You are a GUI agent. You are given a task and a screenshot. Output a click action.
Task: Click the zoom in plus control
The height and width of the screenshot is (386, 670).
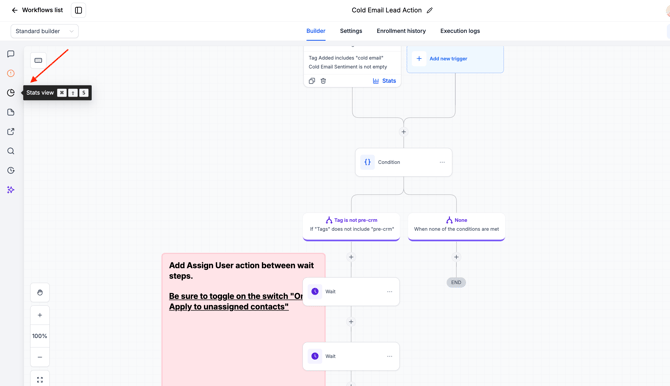(x=40, y=315)
